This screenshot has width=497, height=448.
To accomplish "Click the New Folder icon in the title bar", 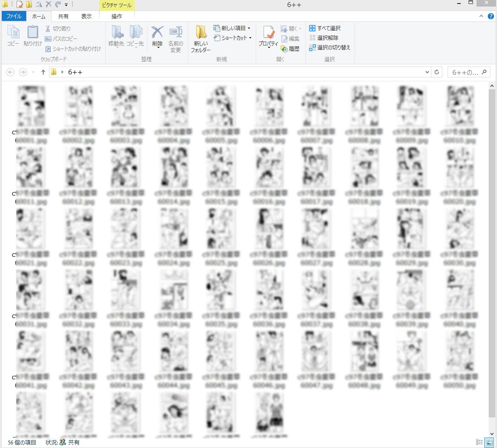I will [x=29, y=4].
